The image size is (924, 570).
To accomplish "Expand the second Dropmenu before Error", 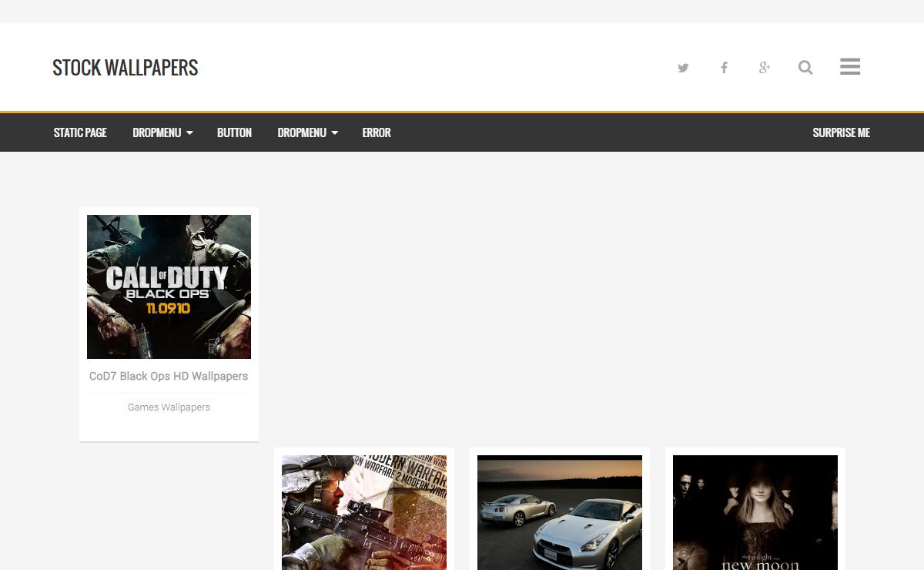I will [x=308, y=132].
